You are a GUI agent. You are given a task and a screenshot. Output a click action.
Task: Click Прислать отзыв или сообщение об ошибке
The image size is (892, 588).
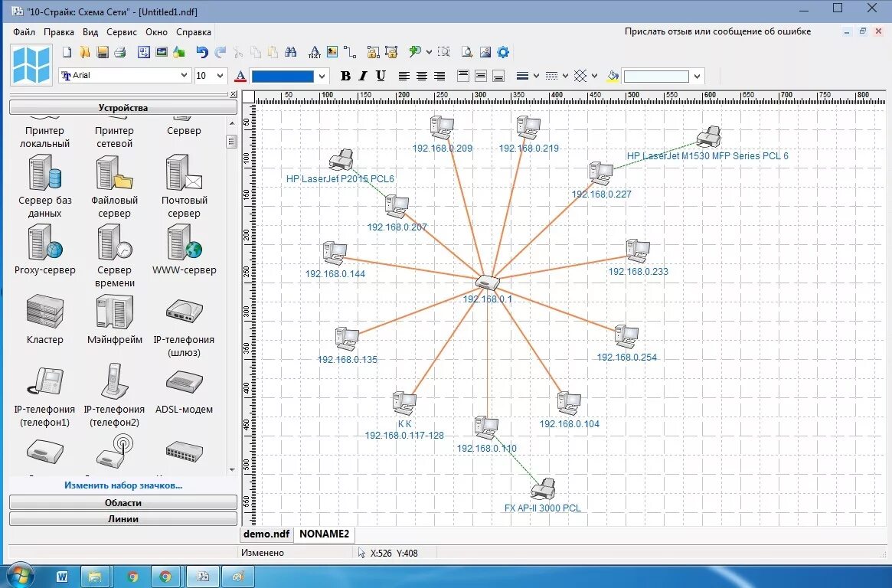pyautogui.click(x=717, y=31)
